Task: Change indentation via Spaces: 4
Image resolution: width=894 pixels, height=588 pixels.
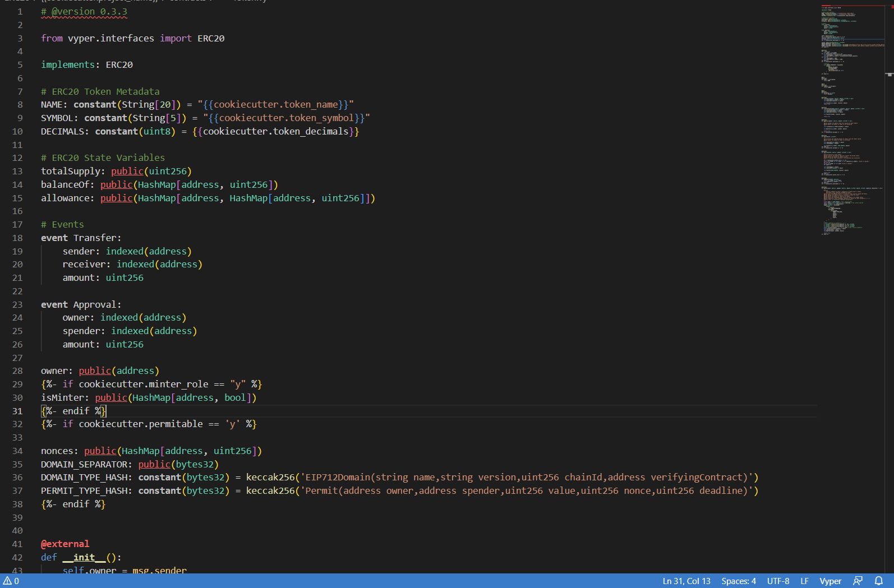Action: tap(739, 581)
